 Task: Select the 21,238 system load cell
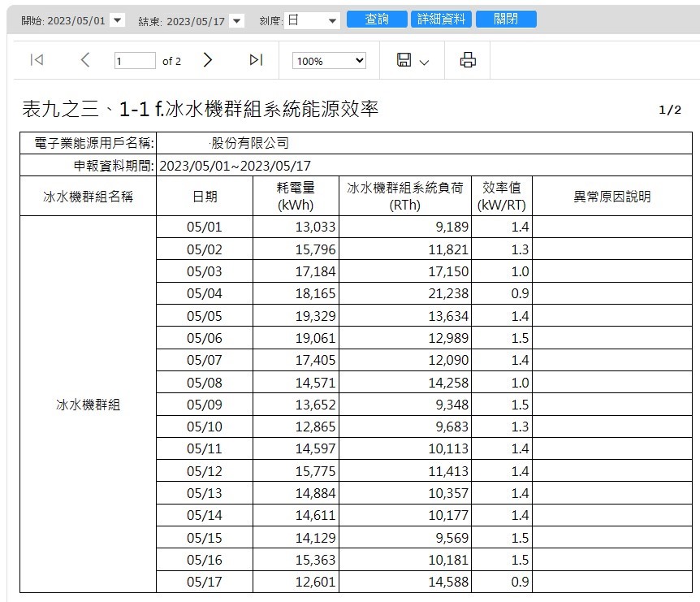[404, 293]
